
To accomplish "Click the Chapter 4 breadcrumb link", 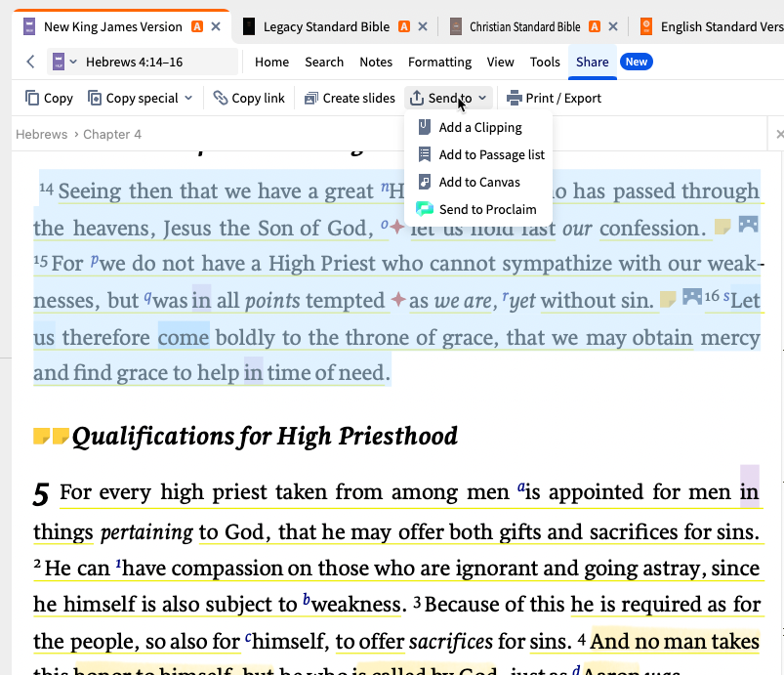I will (x=112, y=134).
